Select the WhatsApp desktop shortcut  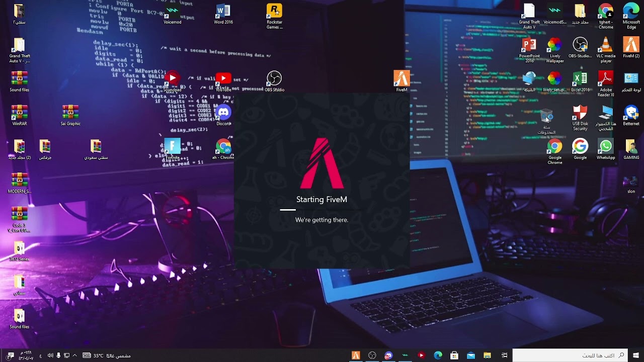tap(606, 150)
